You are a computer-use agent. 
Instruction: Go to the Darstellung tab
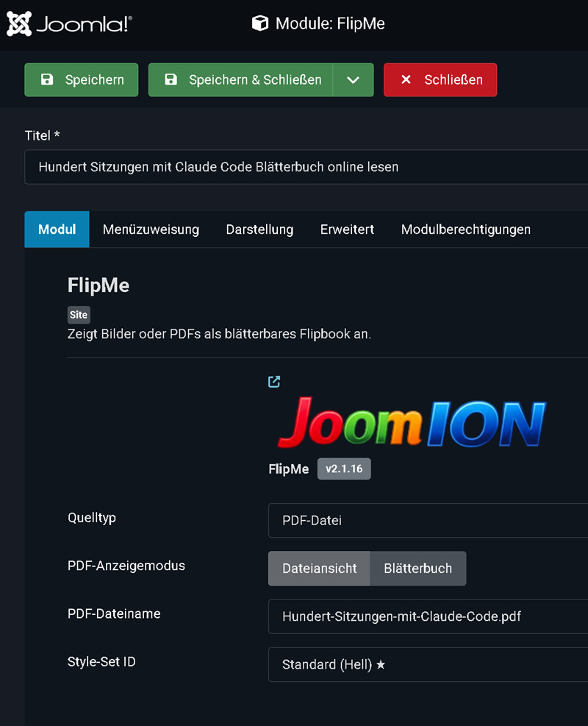(259, 229)
